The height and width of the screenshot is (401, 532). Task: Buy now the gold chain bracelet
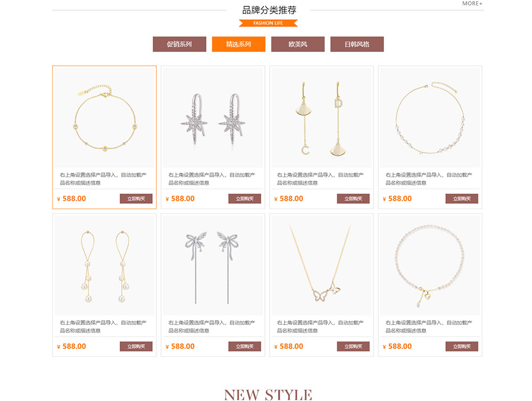(136, 198)
